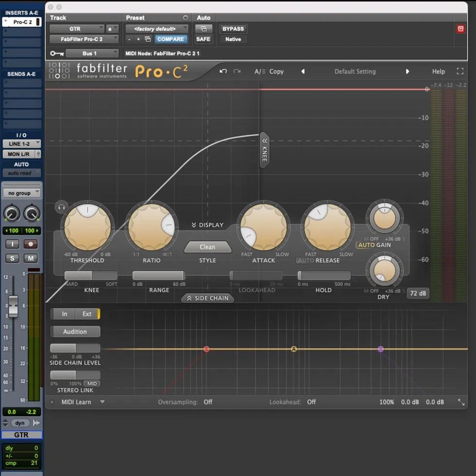The height and width of the screenshot is (476, 476).
Task: Toggle plugin BYPASS
Action: click(233, 29)
